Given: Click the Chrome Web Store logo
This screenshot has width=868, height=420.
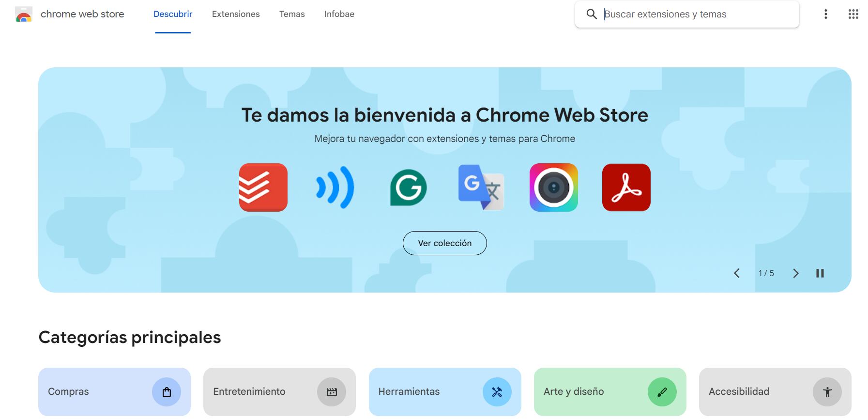Looking at the screenshot, I should pyautogui.click(x=24, y=15).
